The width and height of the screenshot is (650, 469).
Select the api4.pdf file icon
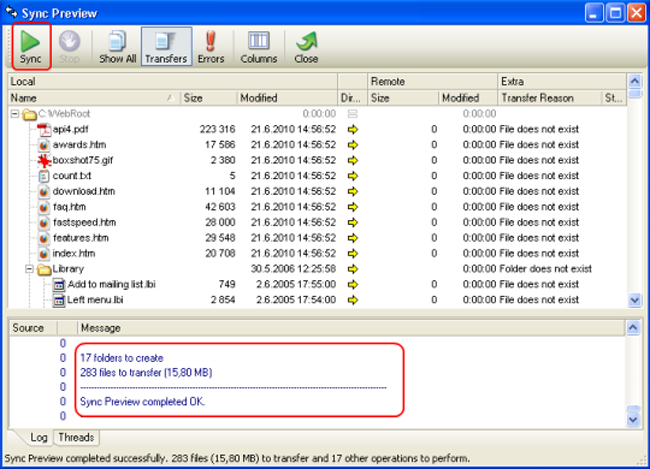pyautogui.click(x=44, y=129)
